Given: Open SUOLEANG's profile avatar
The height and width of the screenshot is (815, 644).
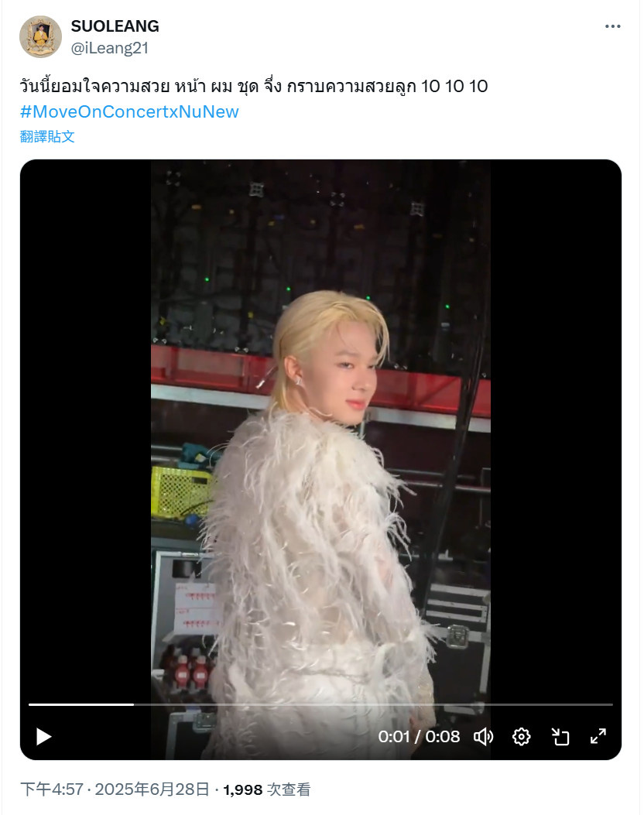Looking at the screenshot, I should tap(40, 36).
